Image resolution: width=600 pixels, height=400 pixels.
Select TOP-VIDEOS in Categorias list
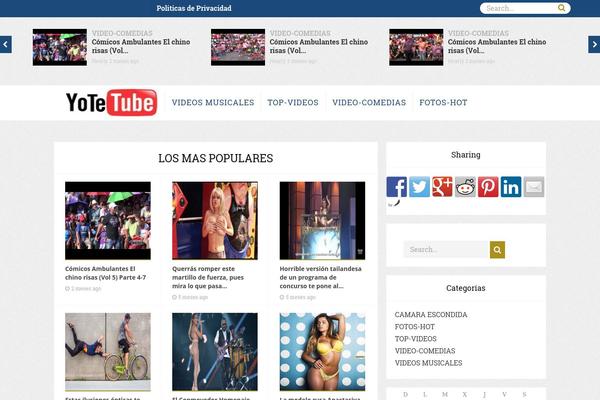click(x=416, y=339)
